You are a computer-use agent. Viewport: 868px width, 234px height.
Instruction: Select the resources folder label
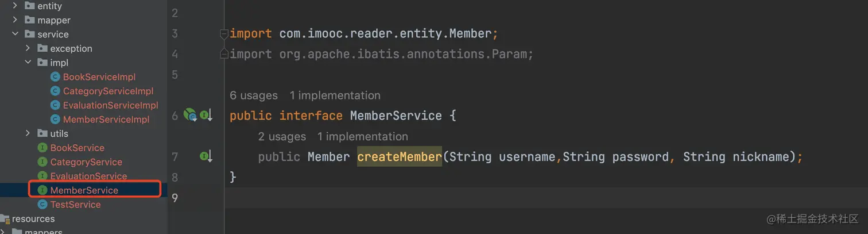(33, 218)
